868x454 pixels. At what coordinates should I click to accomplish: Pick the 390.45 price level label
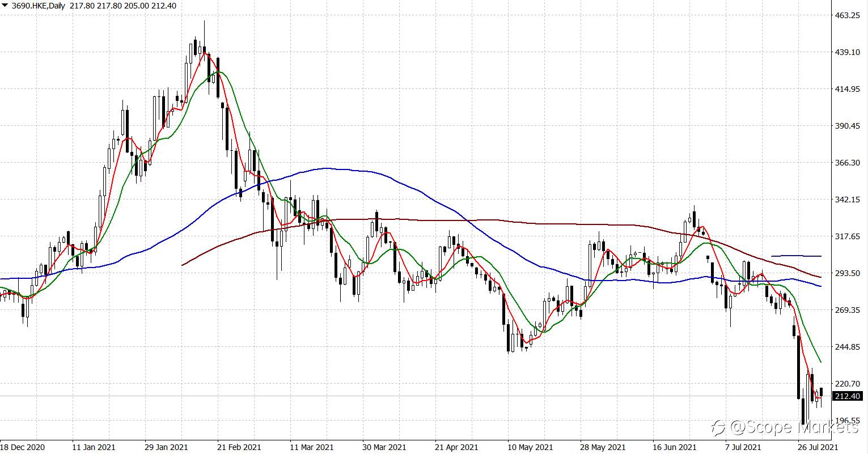[x=848, y=126]
